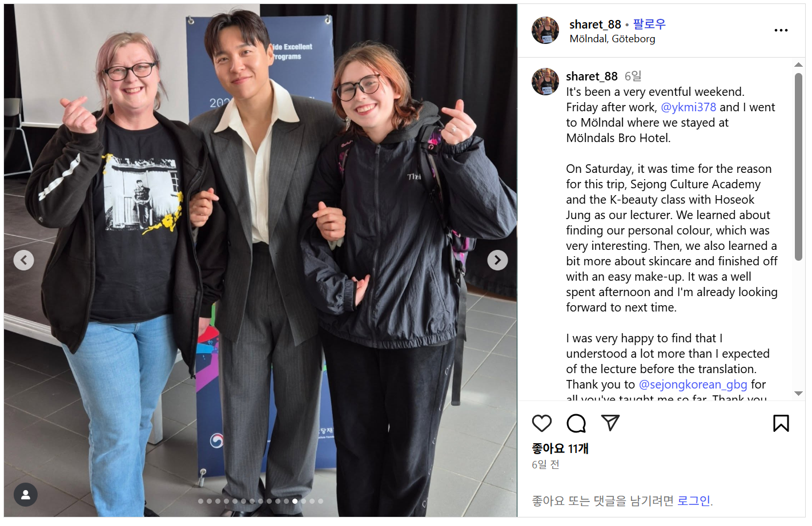Jump to the first carousel dot indicator
812x526 pixels.
click(x=200, y=501)
